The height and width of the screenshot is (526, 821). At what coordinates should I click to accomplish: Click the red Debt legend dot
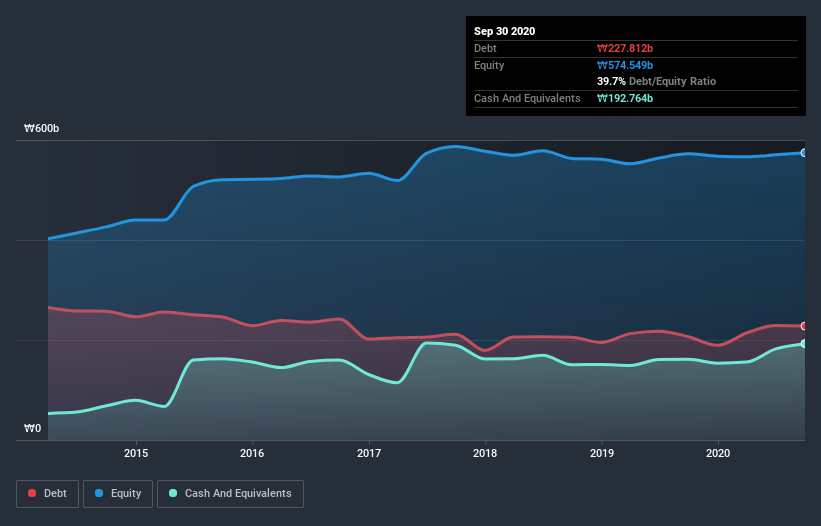(x=32, y=493)
